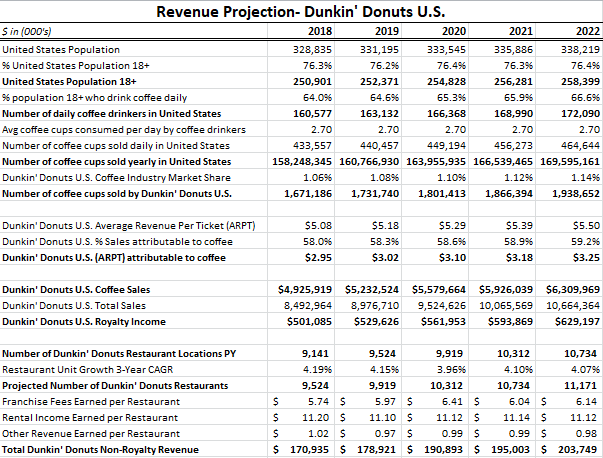Click 'Restaurant Unit Growth 3-Year CAGR' label

(x=87, y=370)
